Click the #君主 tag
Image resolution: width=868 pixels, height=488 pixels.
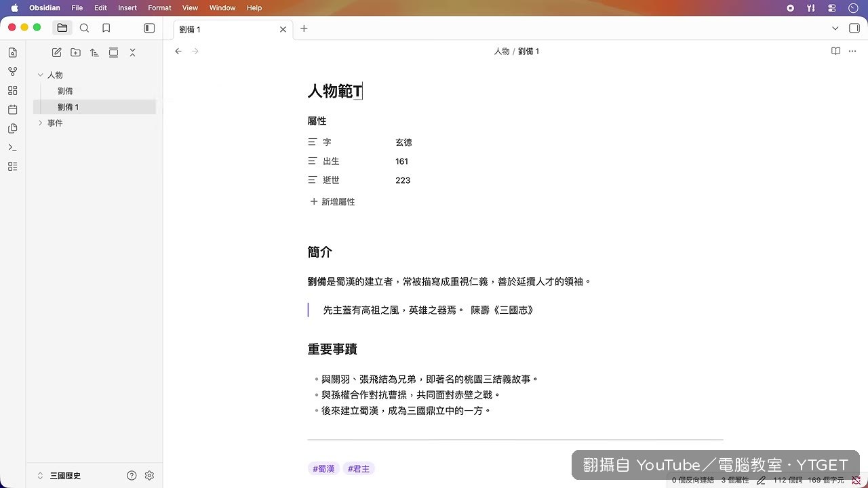[359, 468]
